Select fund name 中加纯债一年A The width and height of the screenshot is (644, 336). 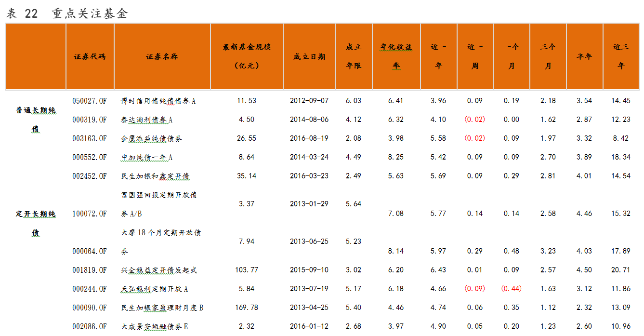[146, 157]
